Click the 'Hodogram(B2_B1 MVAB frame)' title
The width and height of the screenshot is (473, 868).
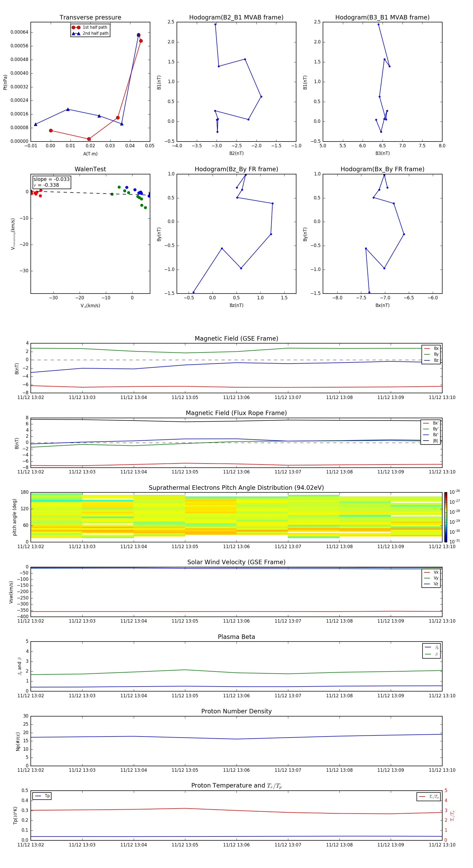[x=236, y=18]
